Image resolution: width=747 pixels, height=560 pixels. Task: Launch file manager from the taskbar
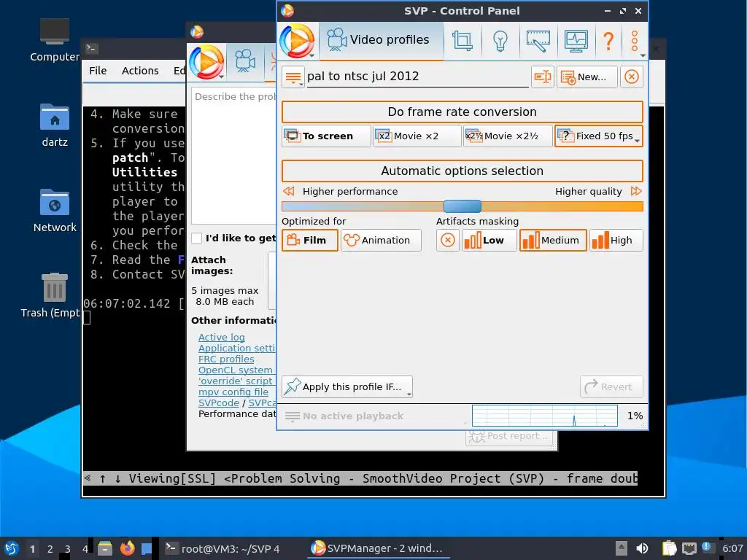tap(105, 548)
